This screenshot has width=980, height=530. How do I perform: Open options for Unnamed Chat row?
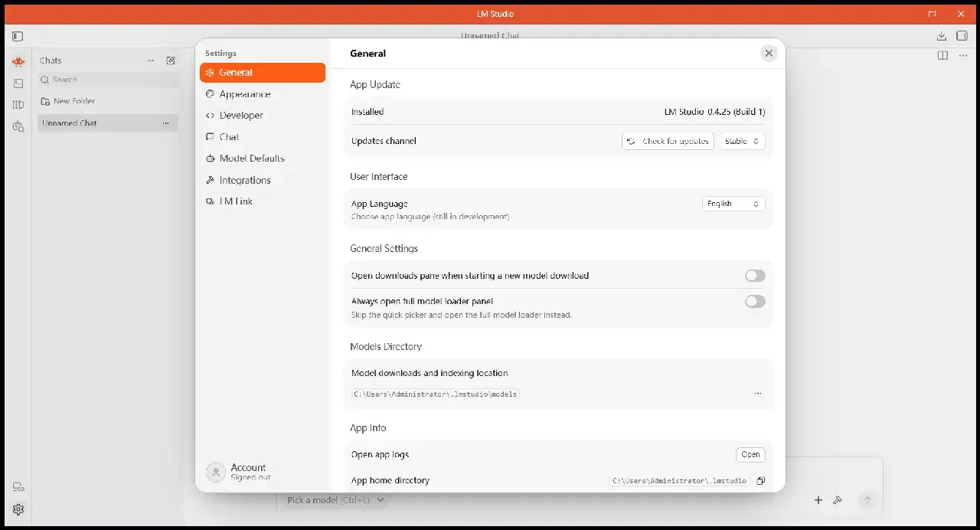click(x=165, y=123)
